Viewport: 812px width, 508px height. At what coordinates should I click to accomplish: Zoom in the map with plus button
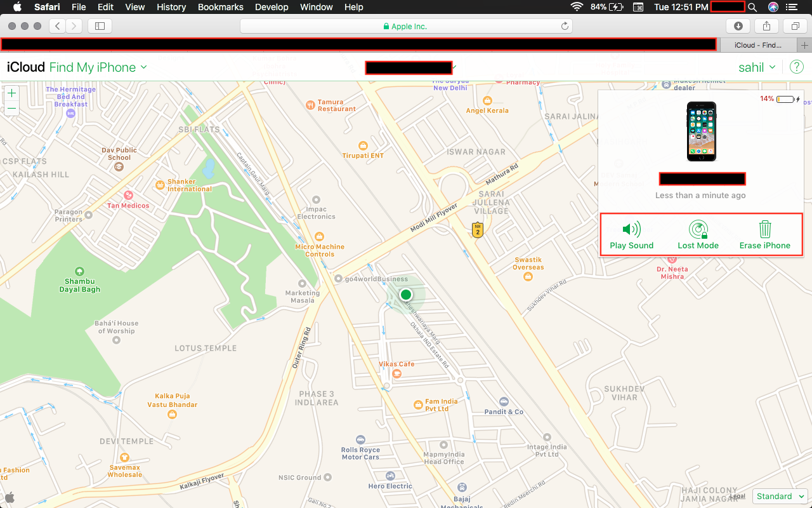click(11, 93)
